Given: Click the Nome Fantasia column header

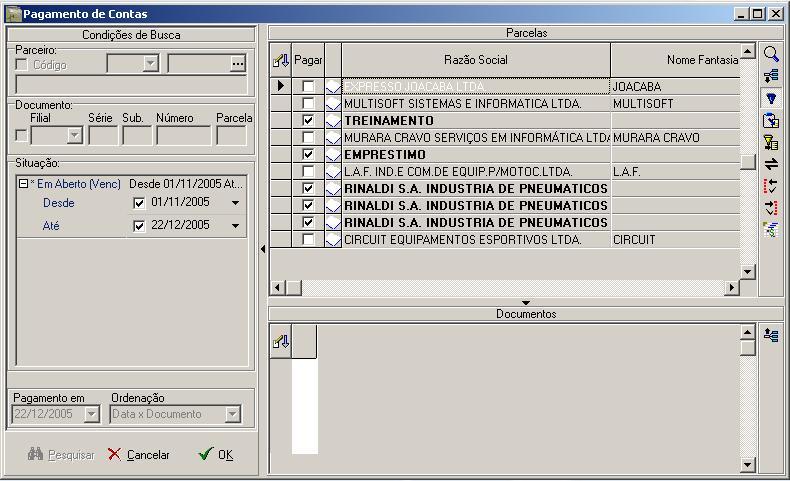Looking at the screenshot, I should (676, 60).
